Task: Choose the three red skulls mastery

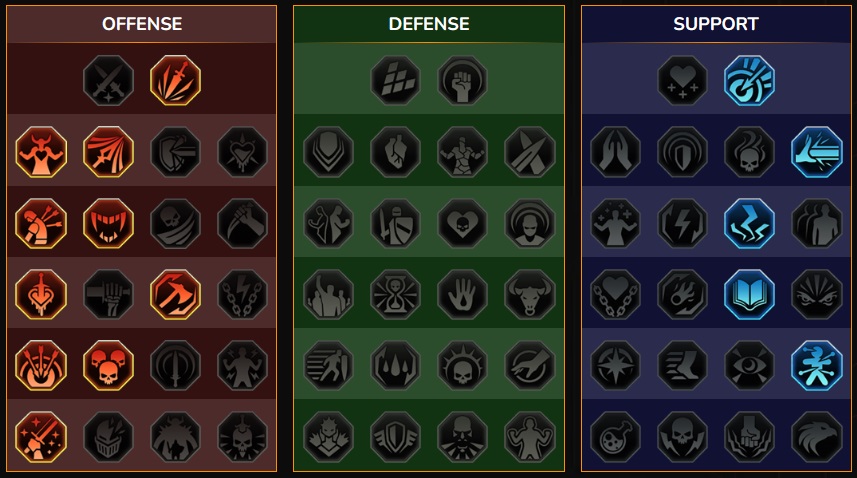Action: (x=108, y=365)
